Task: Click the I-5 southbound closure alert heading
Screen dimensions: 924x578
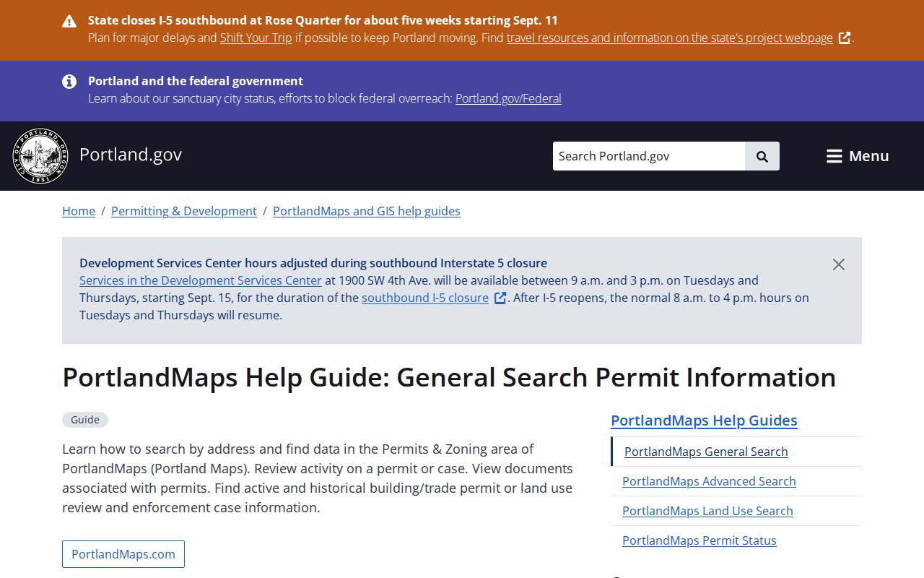Action: pyautogui.click(x=323, y=20)
